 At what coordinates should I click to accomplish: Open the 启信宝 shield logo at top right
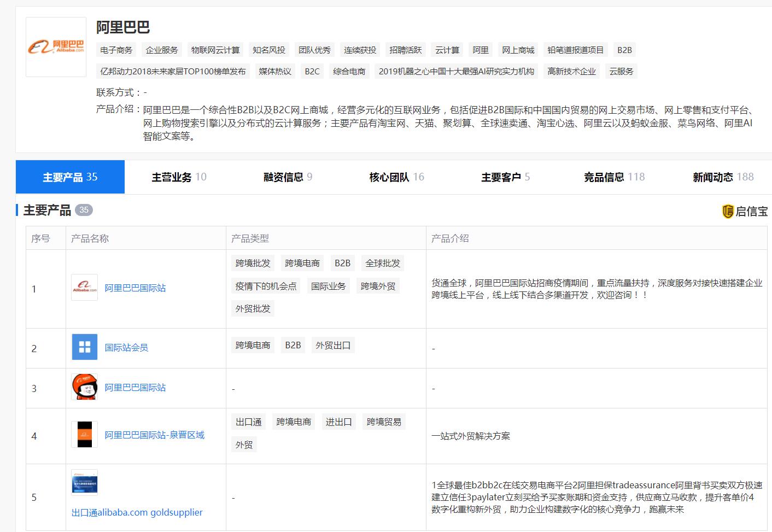coord(727,211)
